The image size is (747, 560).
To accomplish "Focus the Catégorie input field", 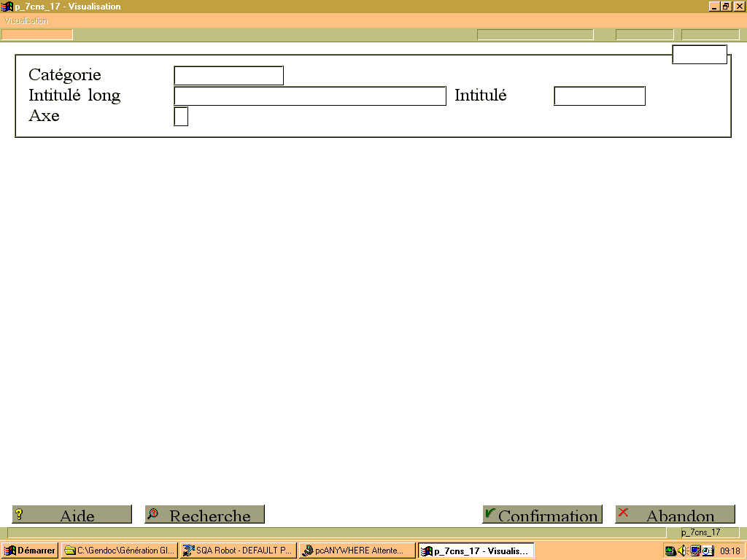I will point(228,76).
